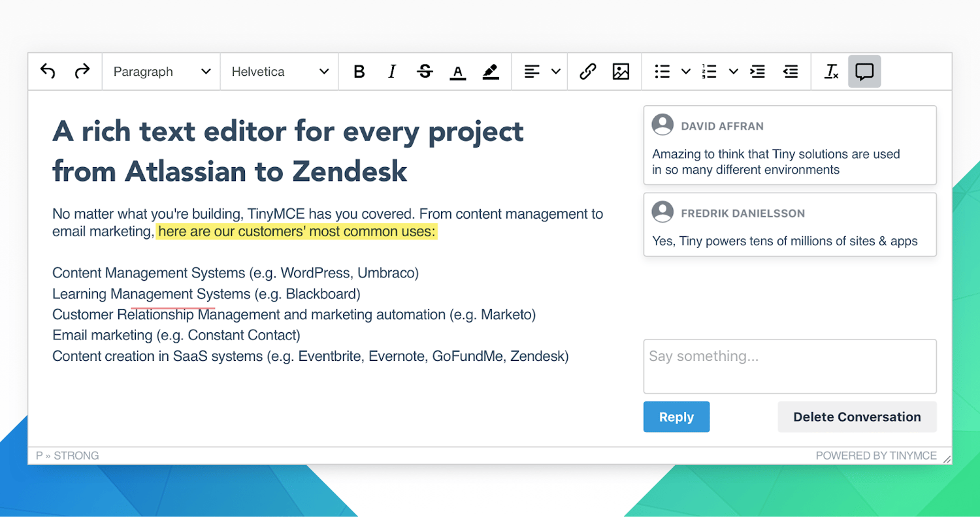Click the Delete Conversation button
980x517 pixels.
pyautogui.click(x=857, y=417)
